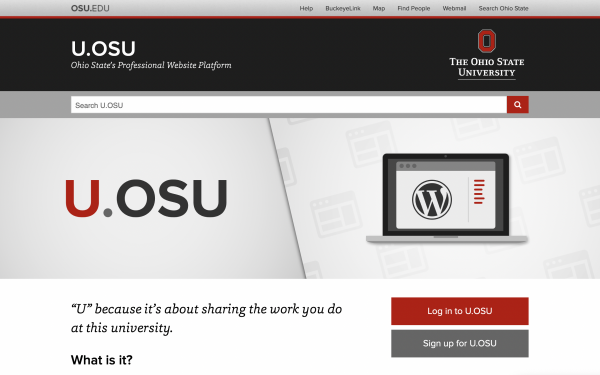Click the large U.OSU hero banner logo
Viewport: 600px width, 375px height.
pos(146,198)
